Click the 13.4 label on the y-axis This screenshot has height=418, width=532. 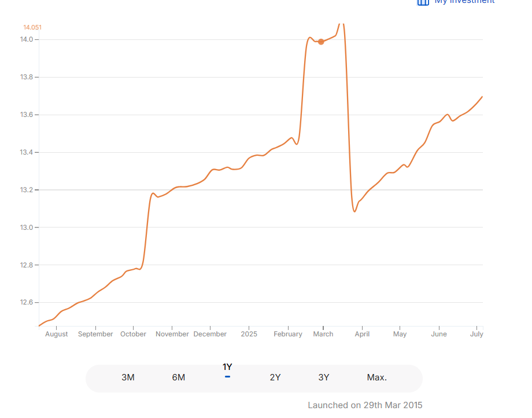click(27, 152)
